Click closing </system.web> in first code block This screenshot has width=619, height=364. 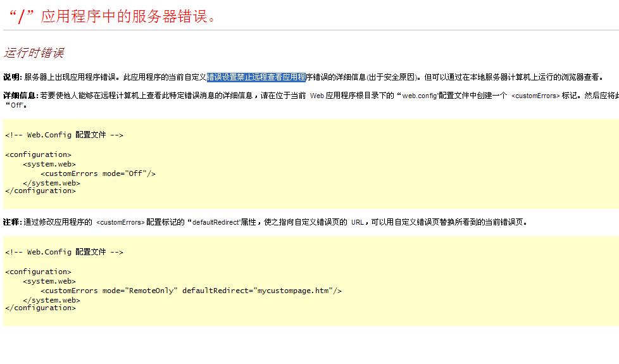tap(51, 183)
